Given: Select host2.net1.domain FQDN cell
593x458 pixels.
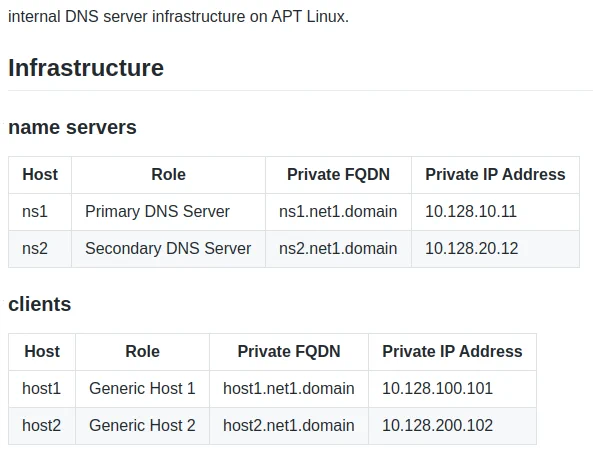Looking at the screenshot, I should pyautogui.click(x=289, y=426).
